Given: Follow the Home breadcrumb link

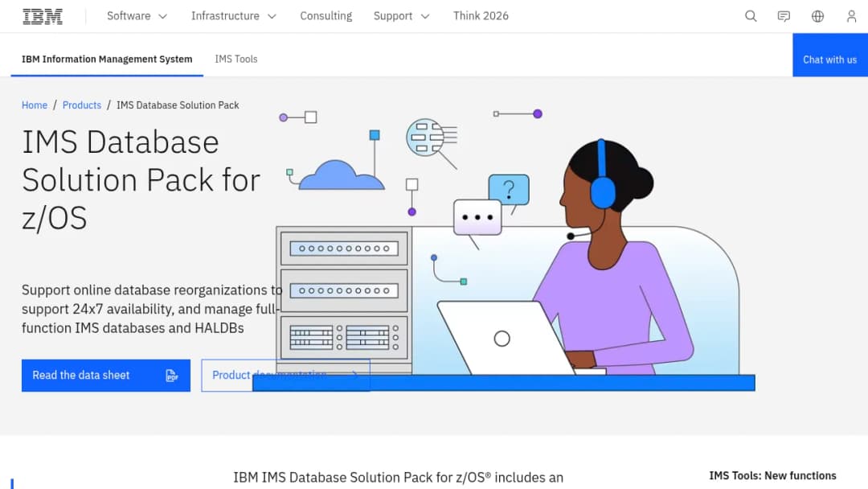Looking at the screenshot, I should coord(35,105).
